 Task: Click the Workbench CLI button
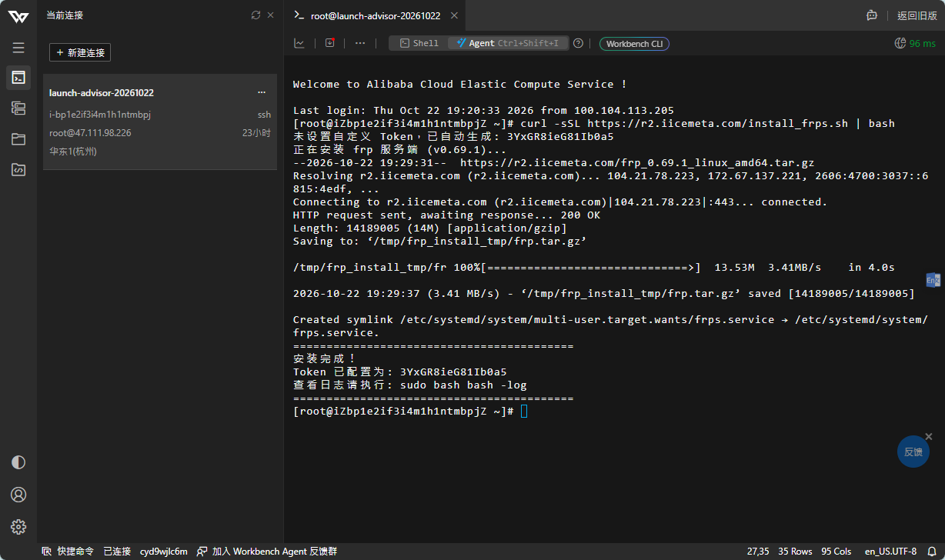click(x=634, y=44)
